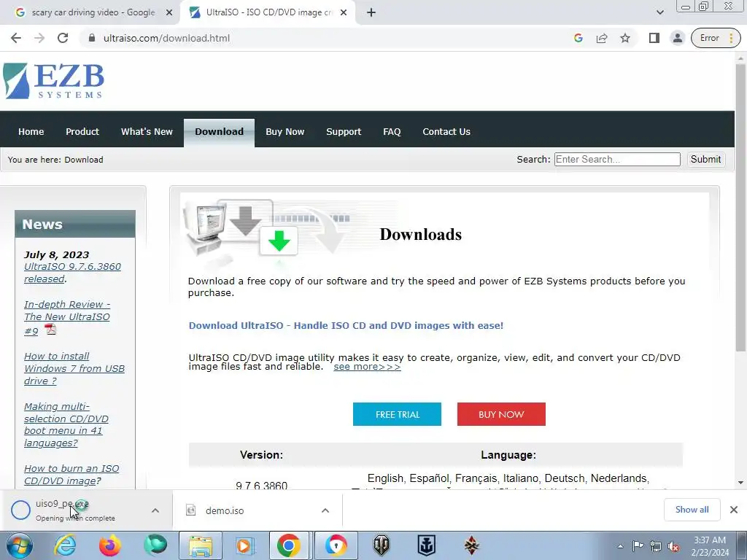Click the scrollbar down arrow
The height and width of the screenshot is (560, 747).
(740, 483)
